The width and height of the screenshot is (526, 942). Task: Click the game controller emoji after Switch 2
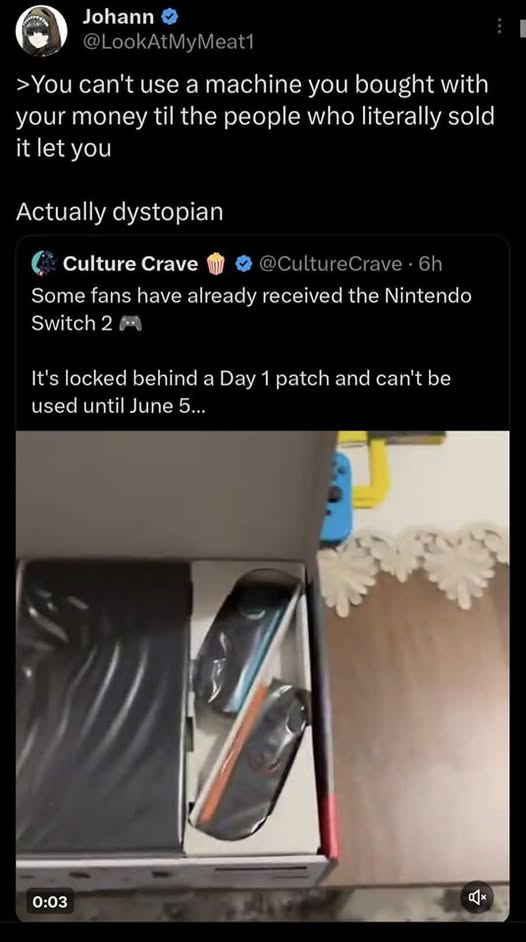pos(130,324)
